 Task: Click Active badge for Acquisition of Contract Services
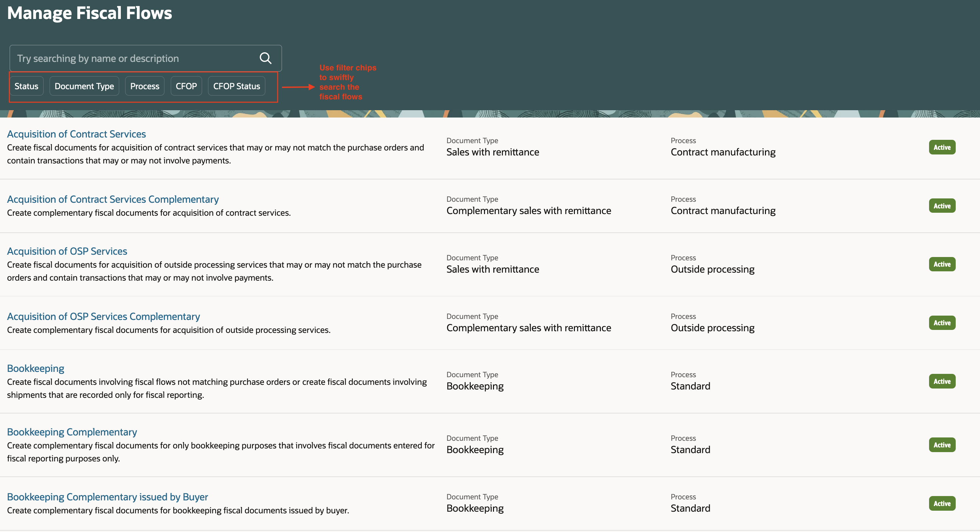[942, 147]
